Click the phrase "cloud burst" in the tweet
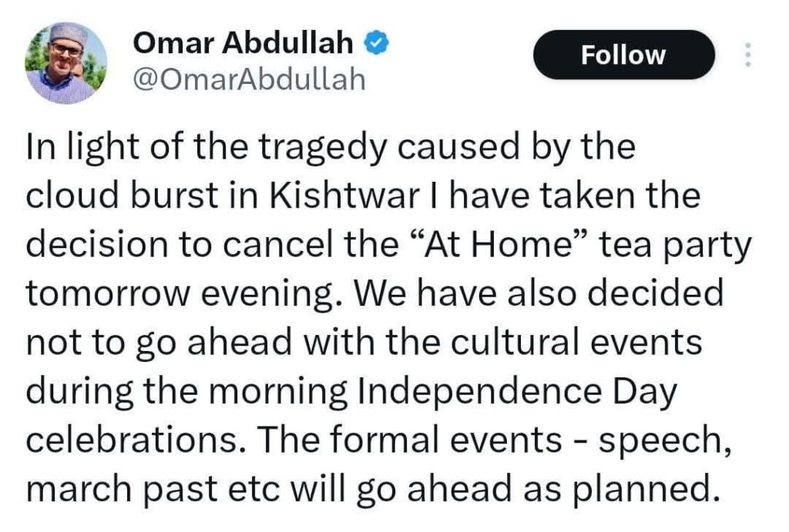This screenshot has width=789, height=532. [x=122, y=195]
